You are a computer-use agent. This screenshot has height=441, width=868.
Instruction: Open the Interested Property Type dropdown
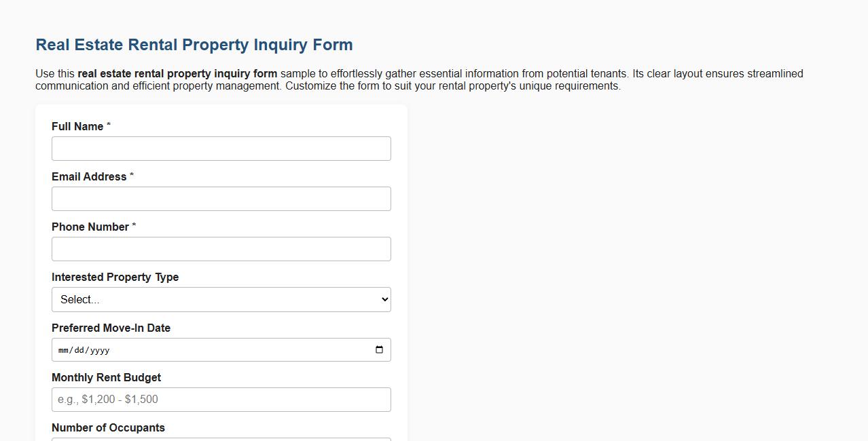pyautogui.click(x=221, y=299)
